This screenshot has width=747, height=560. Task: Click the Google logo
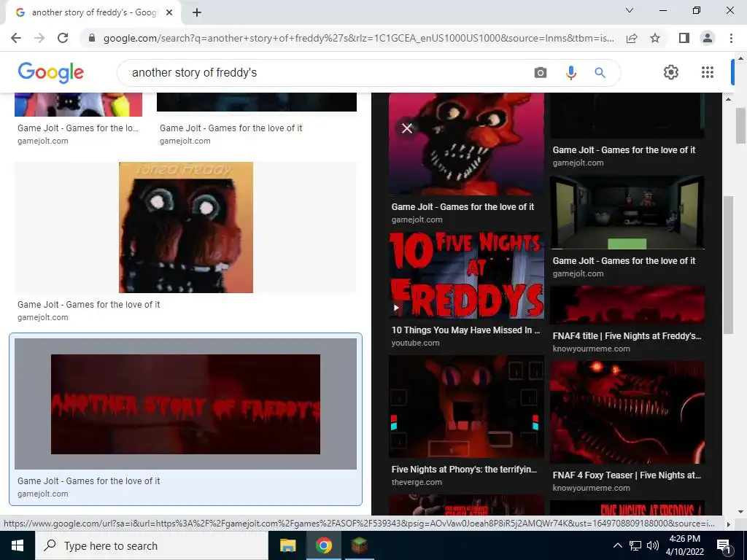51,72
